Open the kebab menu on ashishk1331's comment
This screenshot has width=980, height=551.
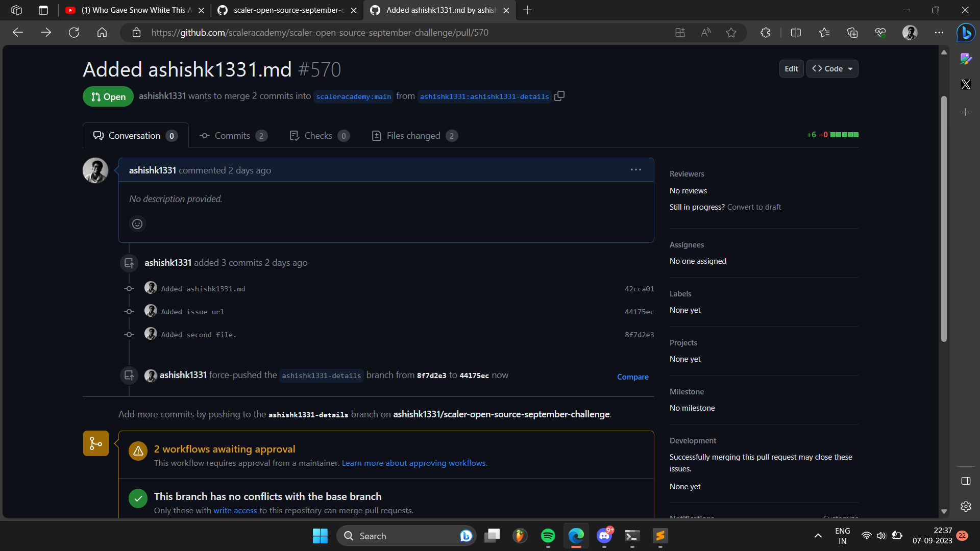[635, 169]
